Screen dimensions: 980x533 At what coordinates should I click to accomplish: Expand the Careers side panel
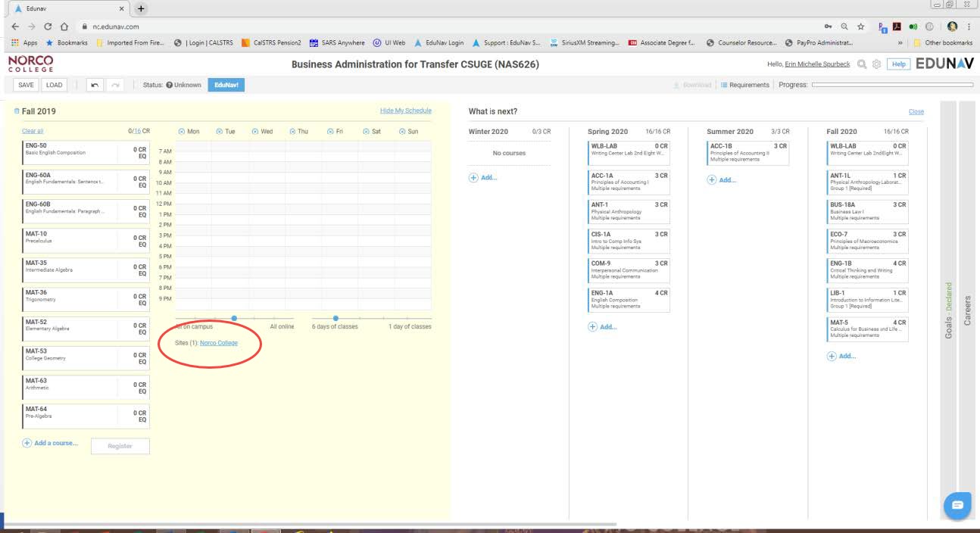pos(967,310)
